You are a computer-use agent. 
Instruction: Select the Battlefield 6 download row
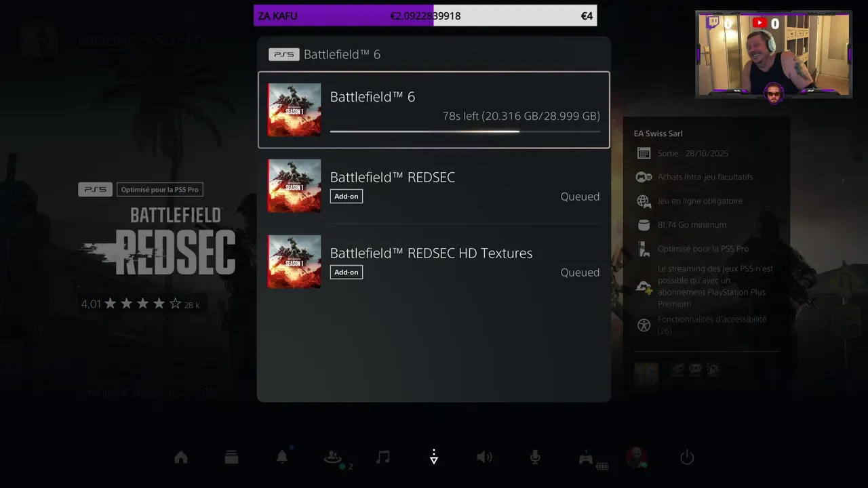pos(434,110)
